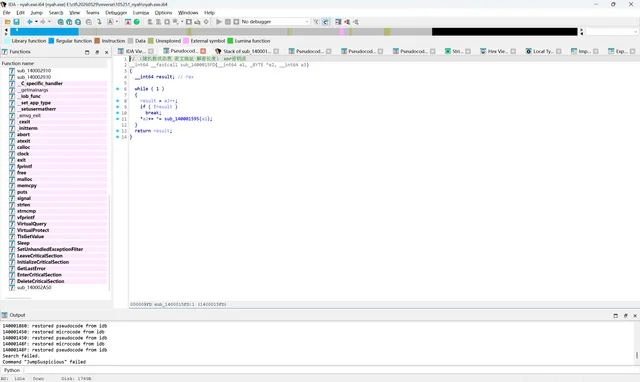Screen dimensions: 640x382
Task: Select the VirtualProtect function entry
Action: click(x=33, y=230)
